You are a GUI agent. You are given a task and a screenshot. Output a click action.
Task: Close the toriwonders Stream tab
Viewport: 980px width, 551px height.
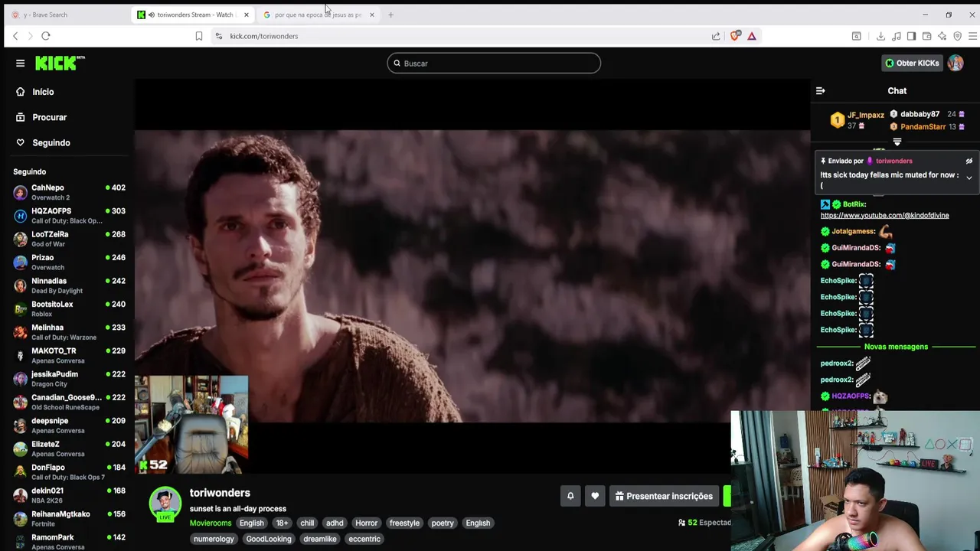pyautogui.click(x=247, y=15)
